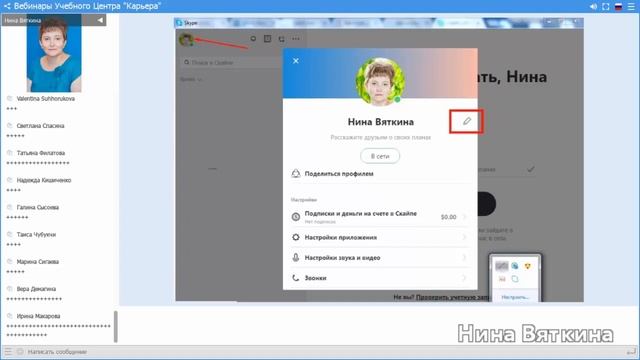The height and width of the screenshot is (360, 640).
Task: Click the smiley emoticon icon beside the message field
Action: [20, 351]
